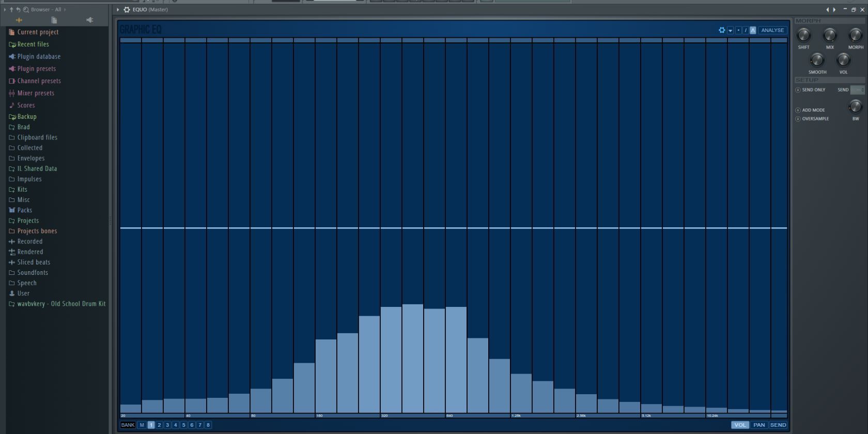Switch to the browser plugin database tab icon
This screenshot has width=868, height=434.
tap(89, 20)
